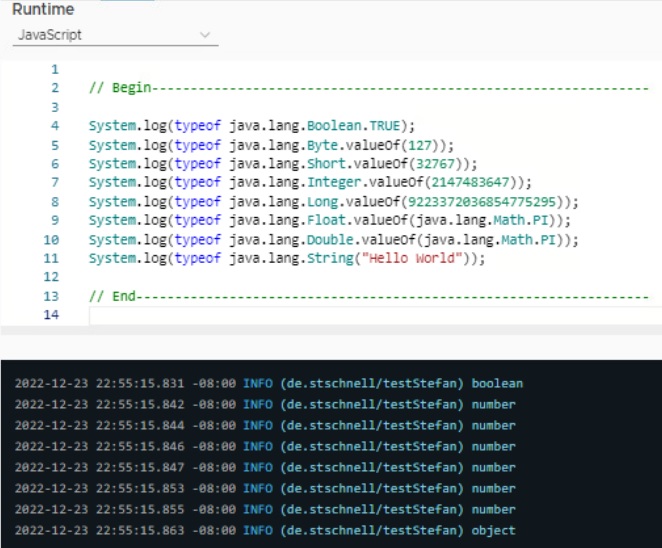Click the log entry timestamped 22:55:15.855

click(265, 510)
